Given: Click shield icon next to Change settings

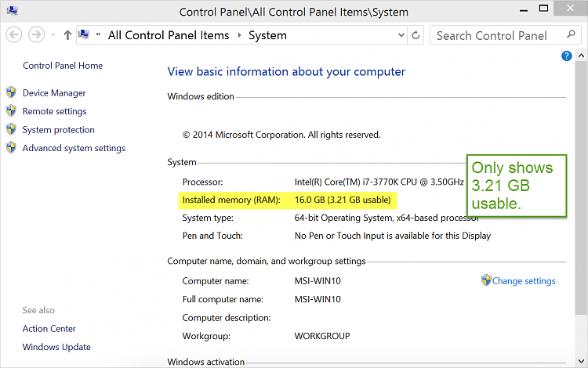Looking at the screenshot, I should coord(486,280).
